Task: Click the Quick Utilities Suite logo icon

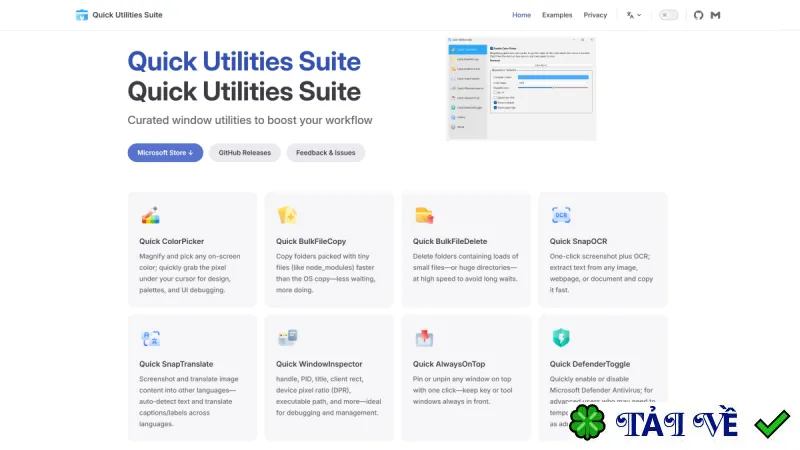Action: (82, 15)
